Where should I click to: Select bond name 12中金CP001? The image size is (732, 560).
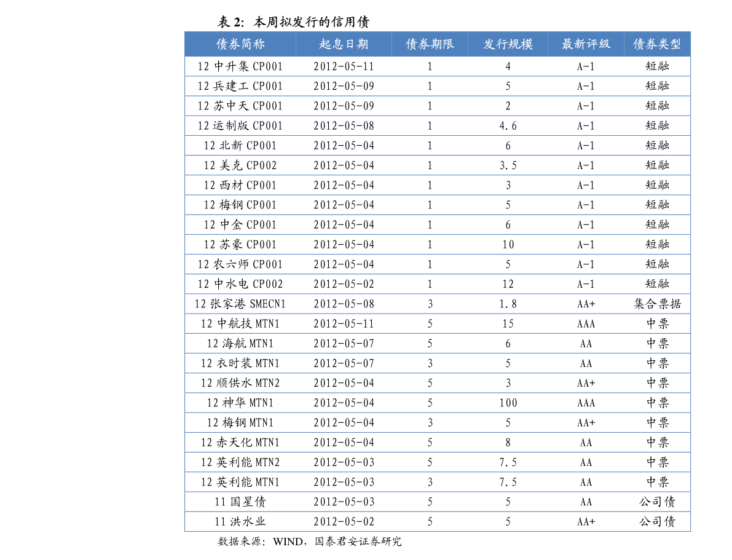point(240,224)
